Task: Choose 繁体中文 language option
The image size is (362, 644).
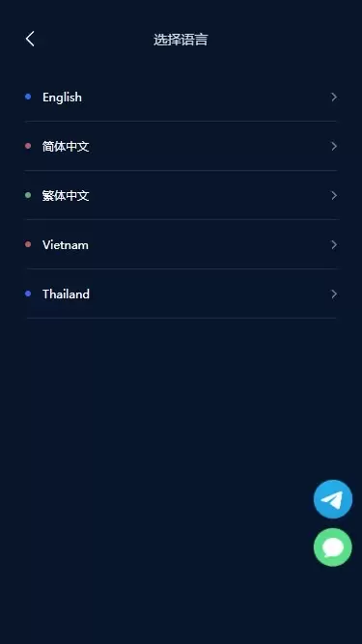Action: [181, 195]
